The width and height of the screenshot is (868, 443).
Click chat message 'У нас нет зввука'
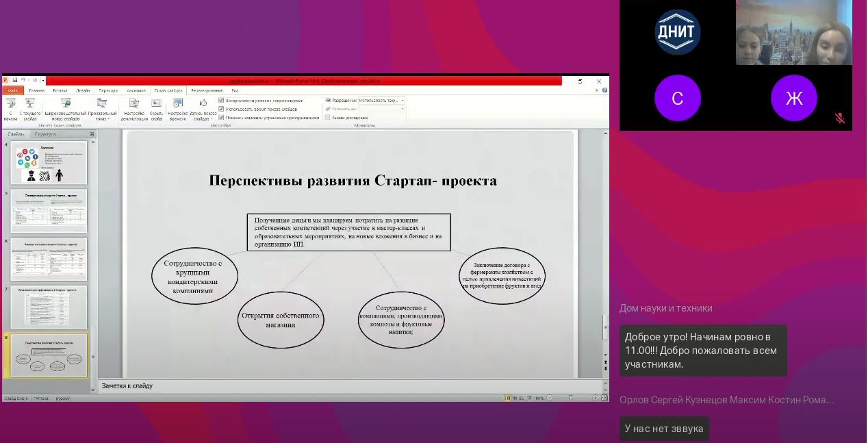(664, 429)
